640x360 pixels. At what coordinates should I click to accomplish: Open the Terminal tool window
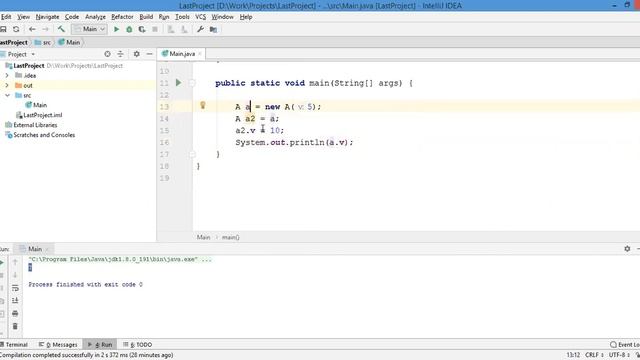click(x=14, y=344)
